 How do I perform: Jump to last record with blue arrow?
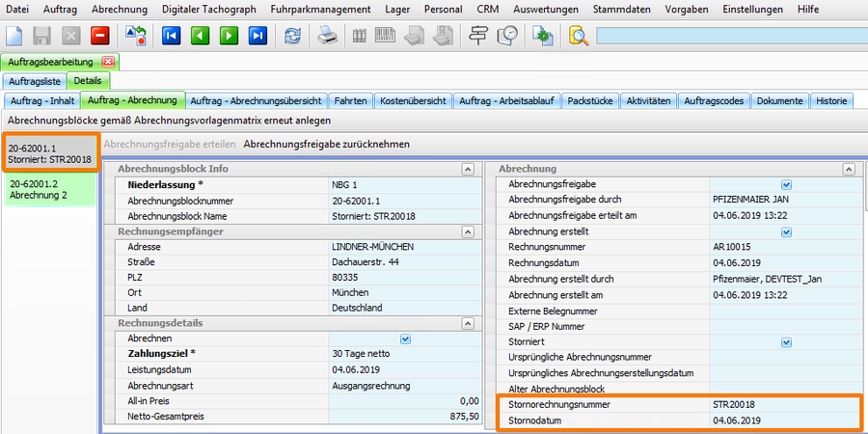tap(258, 37)
